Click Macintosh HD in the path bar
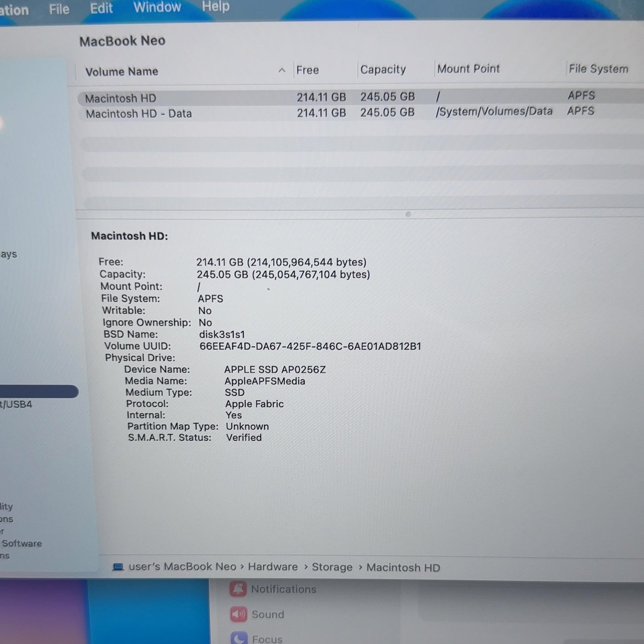This screenshot has height=644, width=644. tap(403, 567)
